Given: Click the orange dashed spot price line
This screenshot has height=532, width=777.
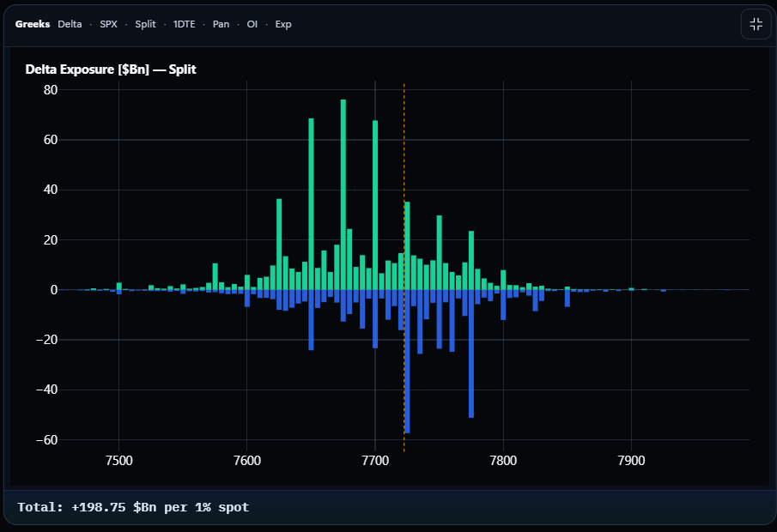Looking at the screenshot, I should [x=404, y=268].
